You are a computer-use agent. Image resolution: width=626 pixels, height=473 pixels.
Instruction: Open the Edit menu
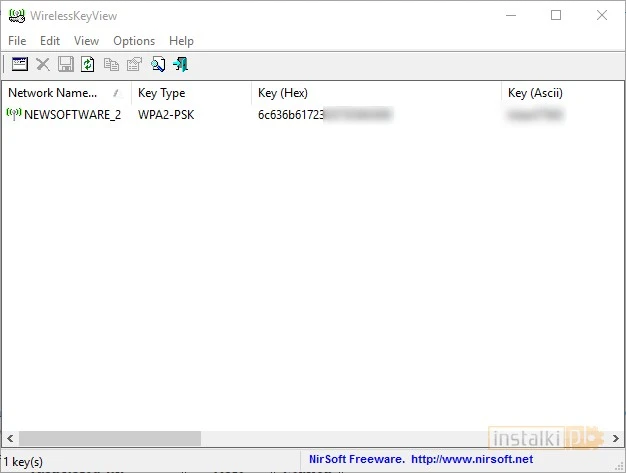pyautogui.click(x=50, y=41)
